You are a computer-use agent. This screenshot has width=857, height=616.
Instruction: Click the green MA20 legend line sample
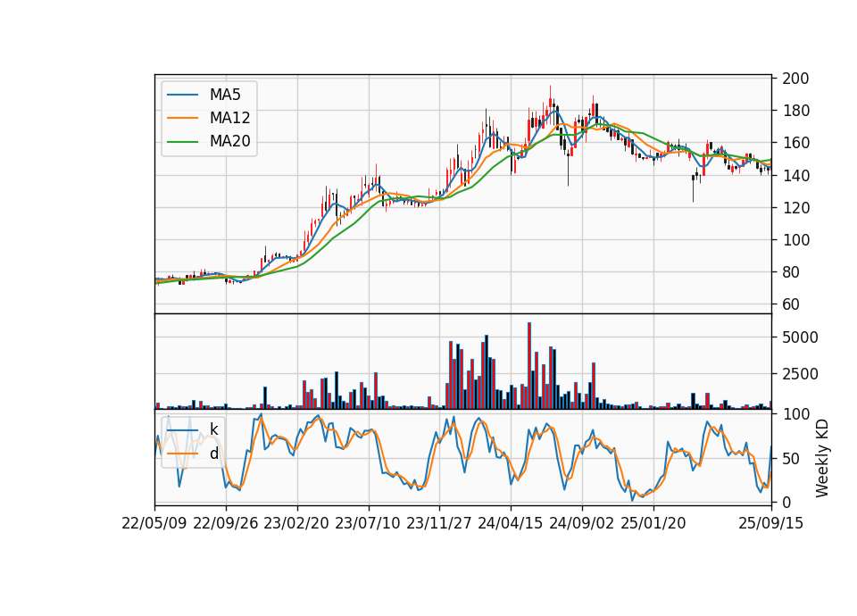(x=182, y=141)
